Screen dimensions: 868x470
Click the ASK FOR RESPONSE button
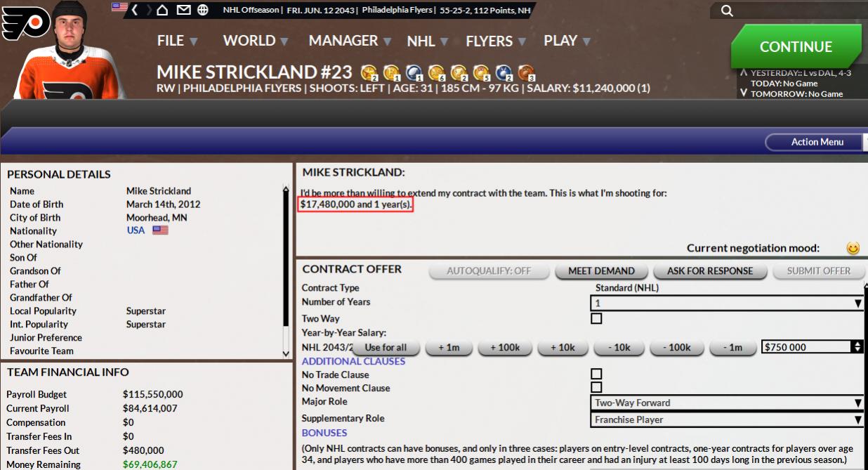[710, 270]
